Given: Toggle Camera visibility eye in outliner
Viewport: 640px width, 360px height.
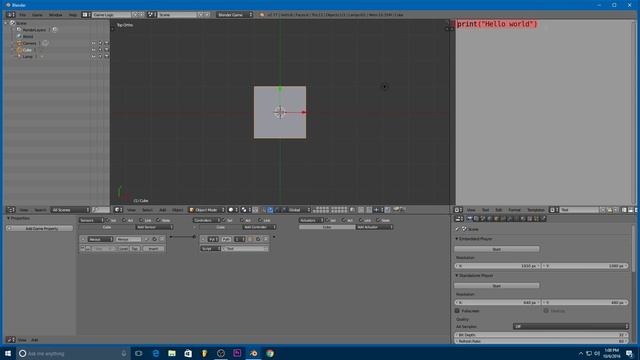Looking at the screenshot, I should click(x=93, y=43).
